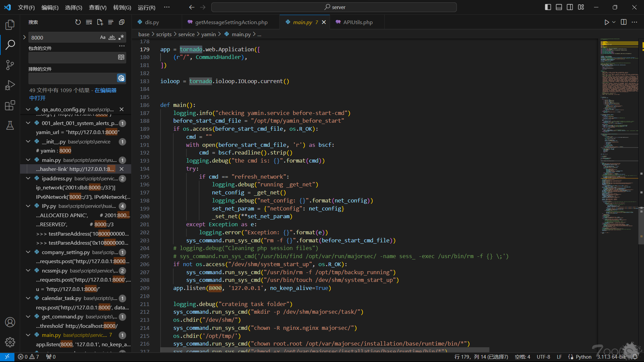Click the Python language mode in status bar
This screenshot has width=644, height=362.
click(583, 357)
